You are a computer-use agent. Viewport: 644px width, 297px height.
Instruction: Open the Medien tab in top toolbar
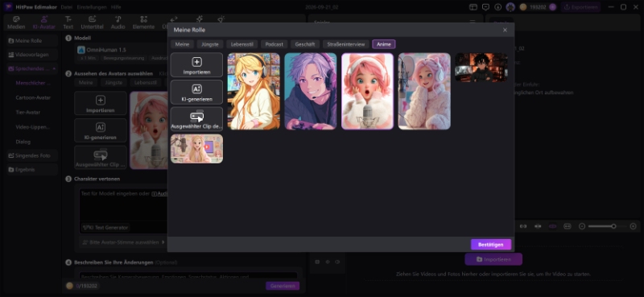[16, 23]
